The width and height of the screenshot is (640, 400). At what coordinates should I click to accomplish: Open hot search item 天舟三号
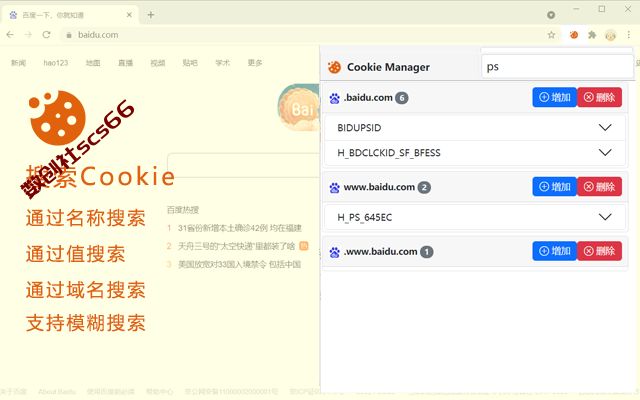click(236, 246)
